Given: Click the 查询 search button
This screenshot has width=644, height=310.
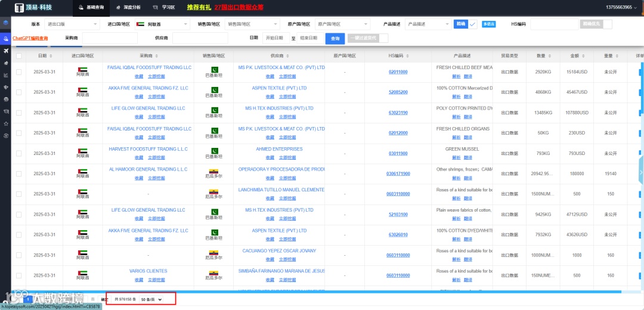Looking at the screenshot, I should (335, 38).
